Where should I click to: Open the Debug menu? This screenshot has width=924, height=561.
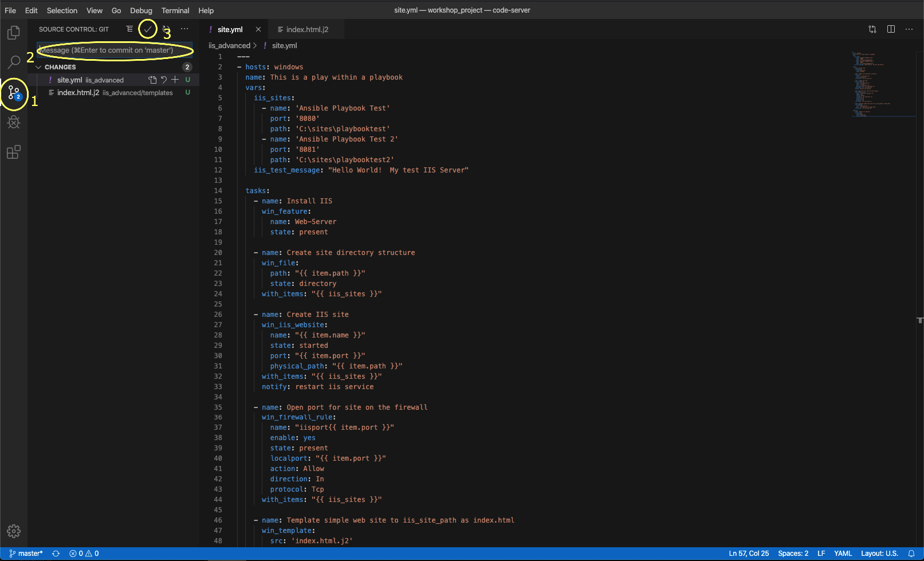[x=140, y=10]
